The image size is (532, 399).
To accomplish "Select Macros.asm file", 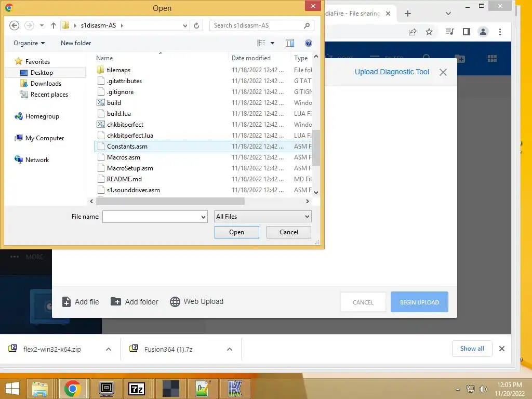I will 203,157.
